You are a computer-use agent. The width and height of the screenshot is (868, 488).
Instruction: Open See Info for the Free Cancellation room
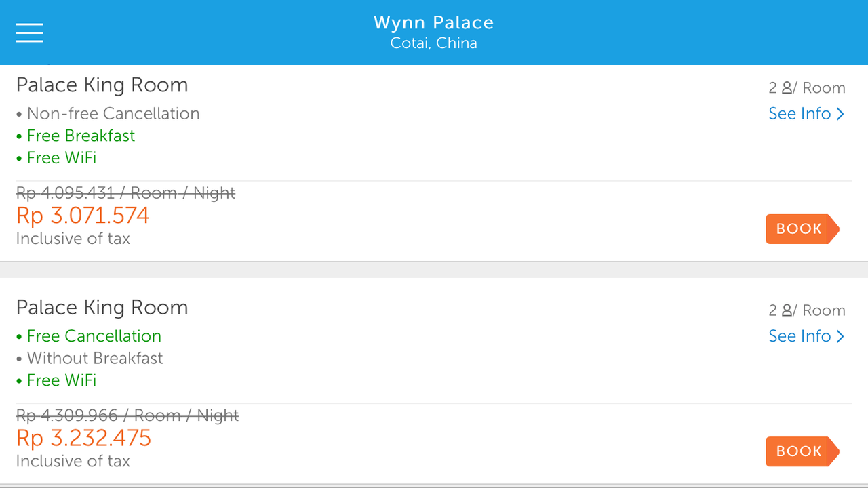(x=806, y=336)
